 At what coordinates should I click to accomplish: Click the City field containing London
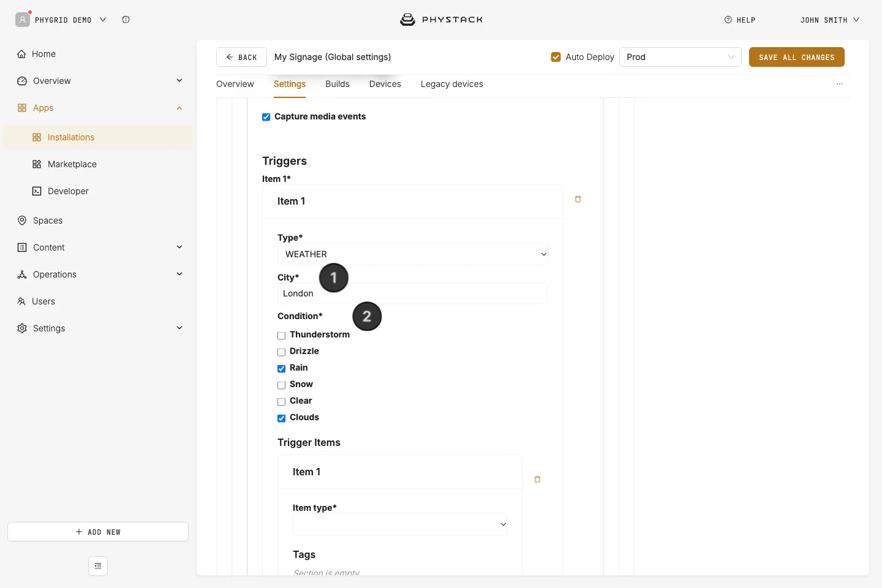click(x=412, y=293)
